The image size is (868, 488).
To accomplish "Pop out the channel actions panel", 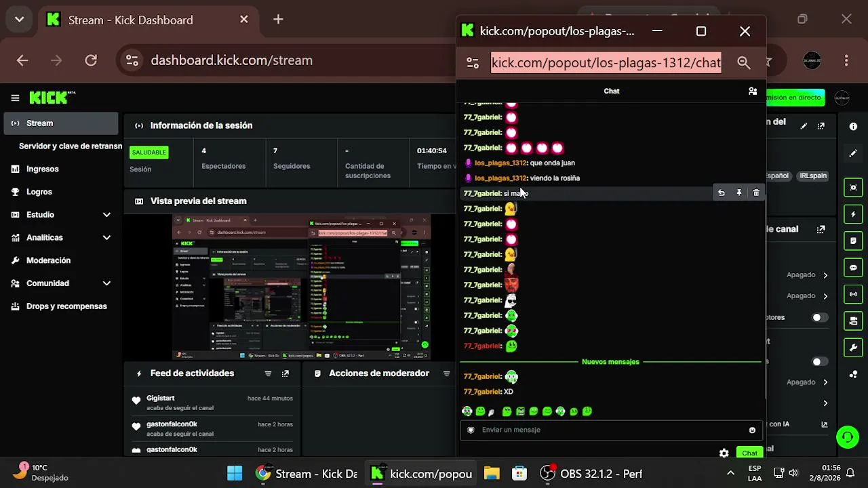I will tap(821, 230).
